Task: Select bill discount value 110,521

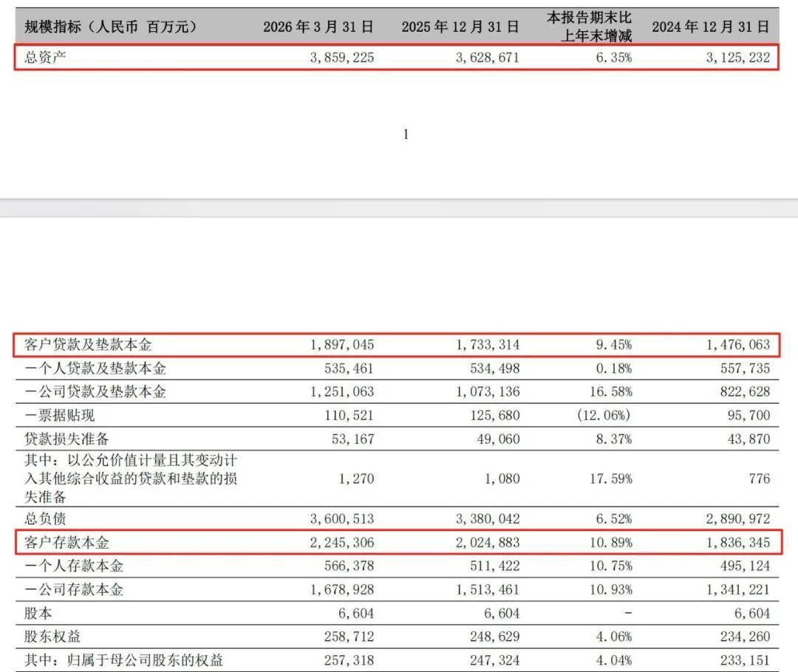Action: (x=349, y=416)
